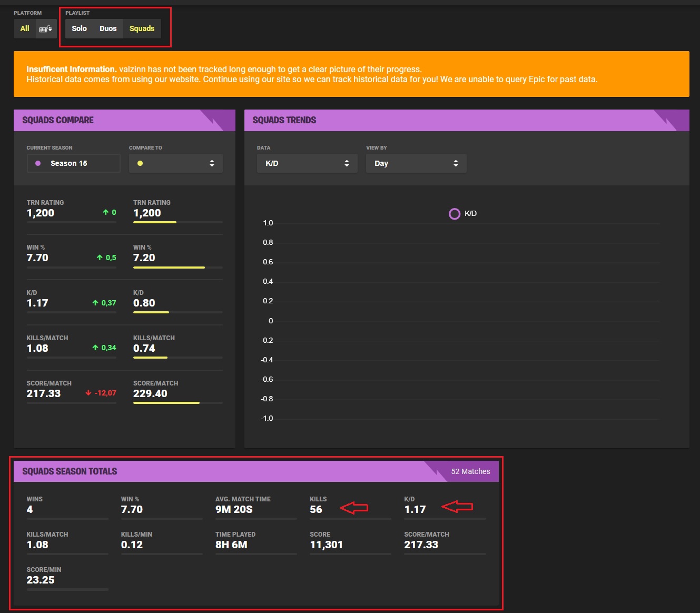
Task: Click the Squads Compare panel header
Action: click(124, 120)
